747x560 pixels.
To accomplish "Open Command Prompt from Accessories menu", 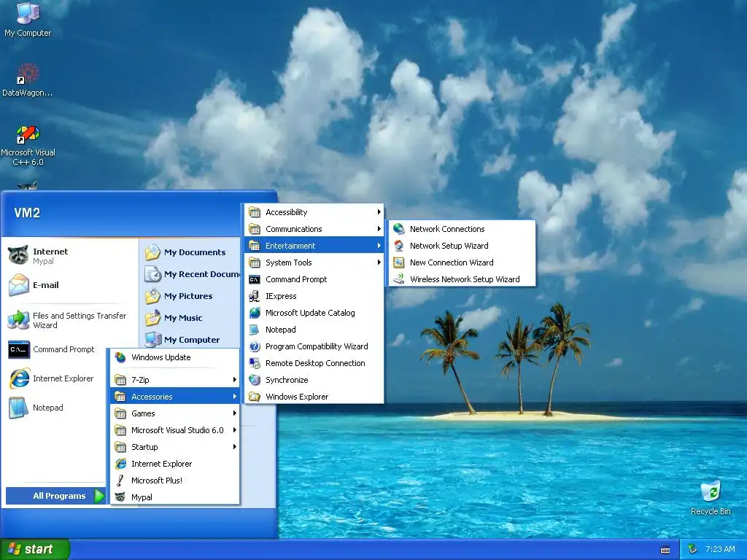I will click(x=314, y=279).
